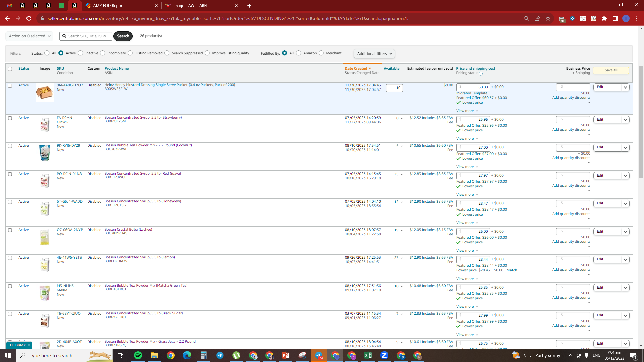Select the Improve listing quality filter
The height and width of the screenshot is (362, 644).
tap(207, 53)
